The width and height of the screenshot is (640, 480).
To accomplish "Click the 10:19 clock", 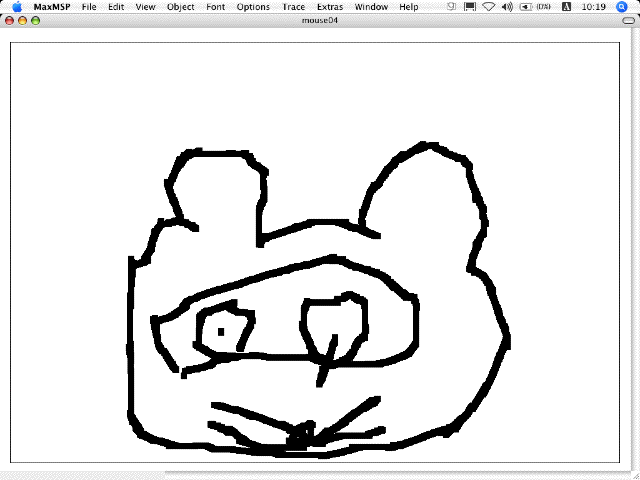I will click(593, 7).
